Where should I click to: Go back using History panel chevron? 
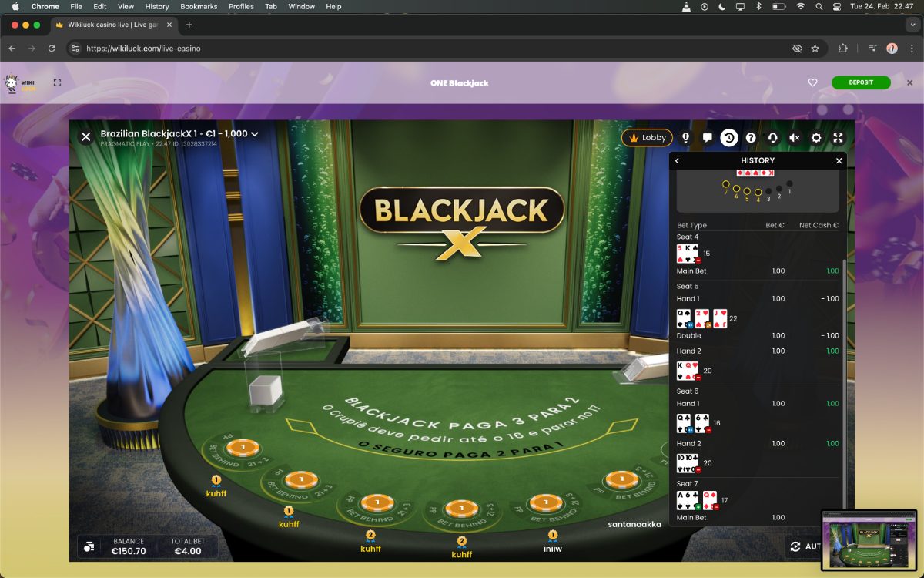[x=677, y=161]
